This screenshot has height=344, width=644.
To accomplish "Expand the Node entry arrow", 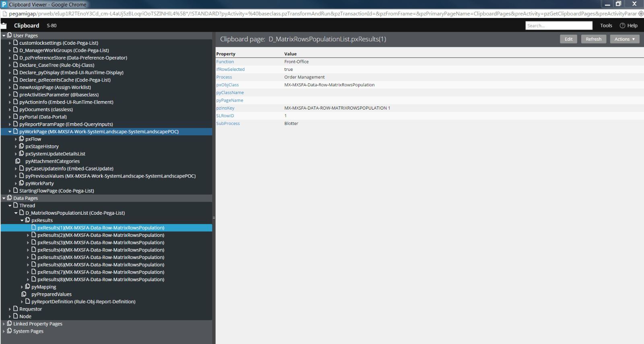I will tap(10, 317).
